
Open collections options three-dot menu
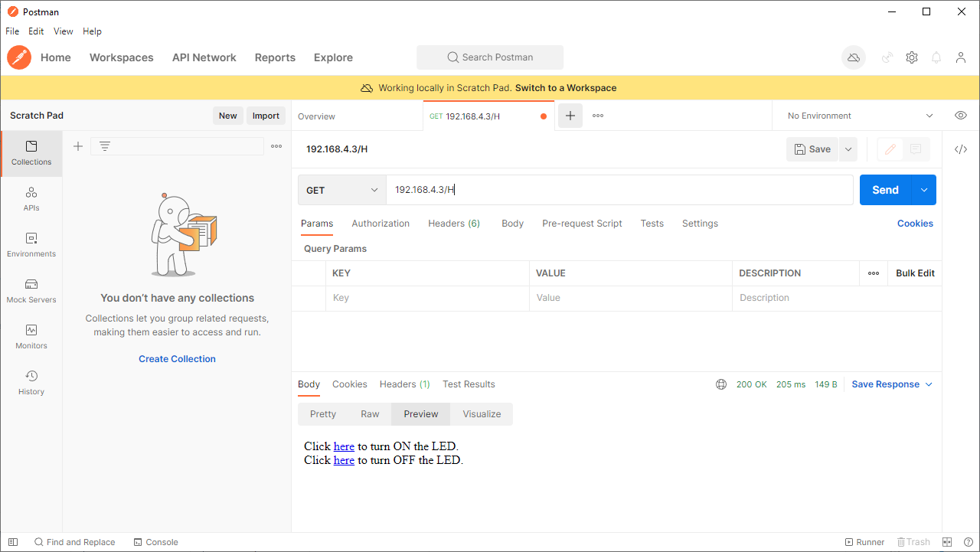coord(276,146)
